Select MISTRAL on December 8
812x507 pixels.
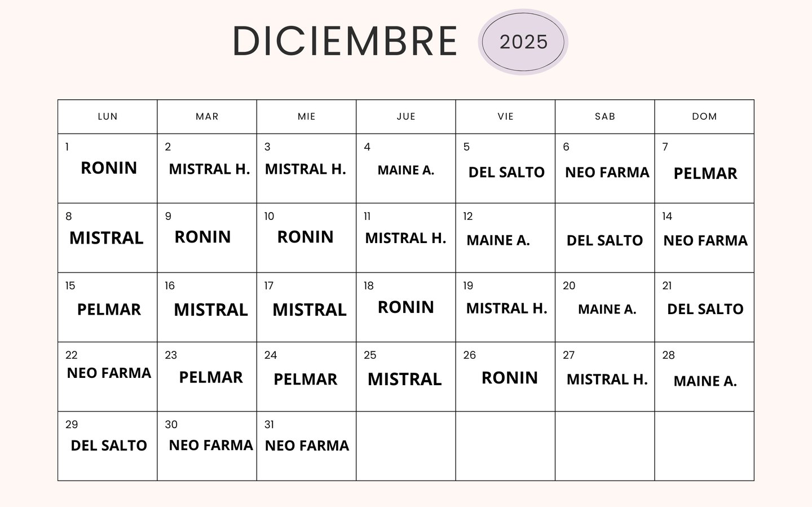[x=106, y=238]
